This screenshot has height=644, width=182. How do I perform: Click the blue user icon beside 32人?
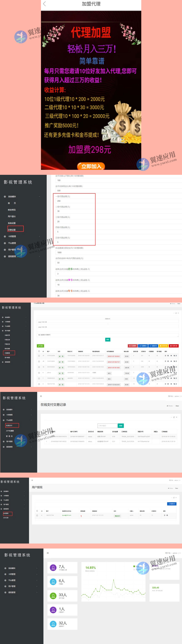[x=53, y=624]
